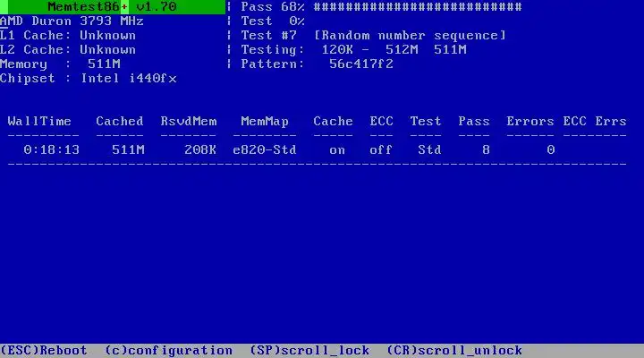
Task: Click the (ESC)Reboot option in bottom bar
Action: 44,350
